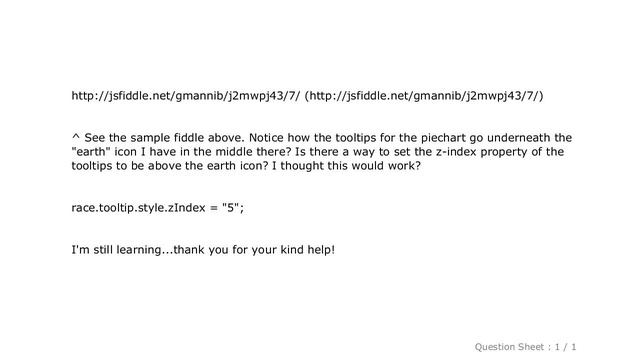
Task: Open the jsfiddle URL inside parentheses
Action: (424, 96)
